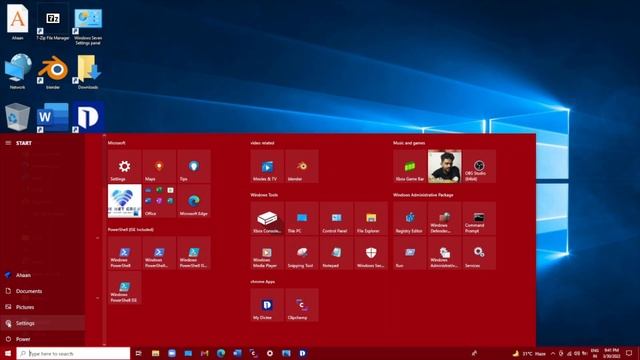Open the Xbox Game Bar tile

coord(410,166)
